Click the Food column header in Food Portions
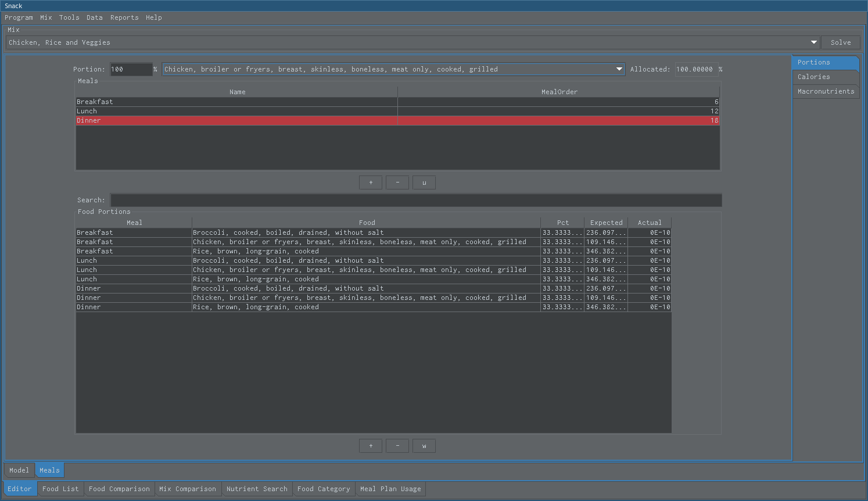The image size is (868, 501). [x=367, y=223]
